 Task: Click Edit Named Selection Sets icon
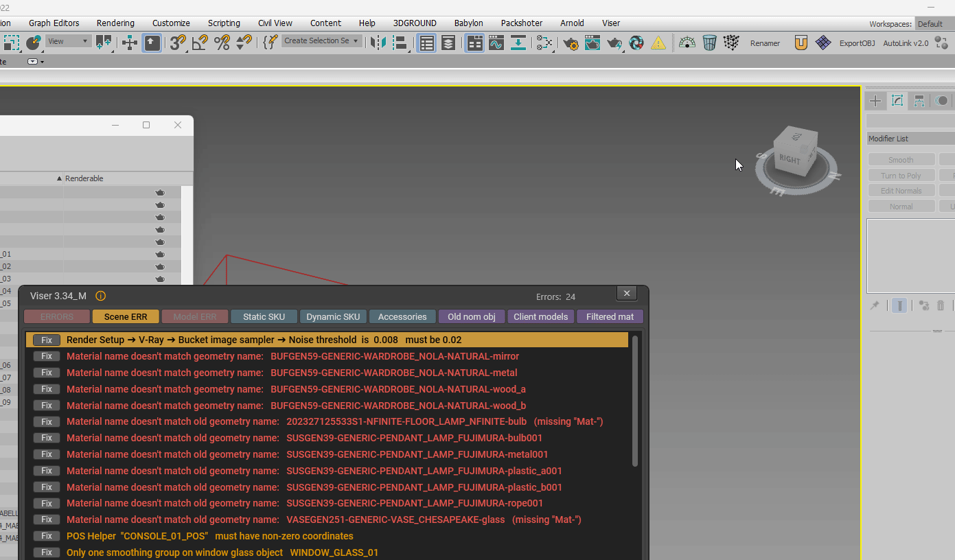[271, 43]
